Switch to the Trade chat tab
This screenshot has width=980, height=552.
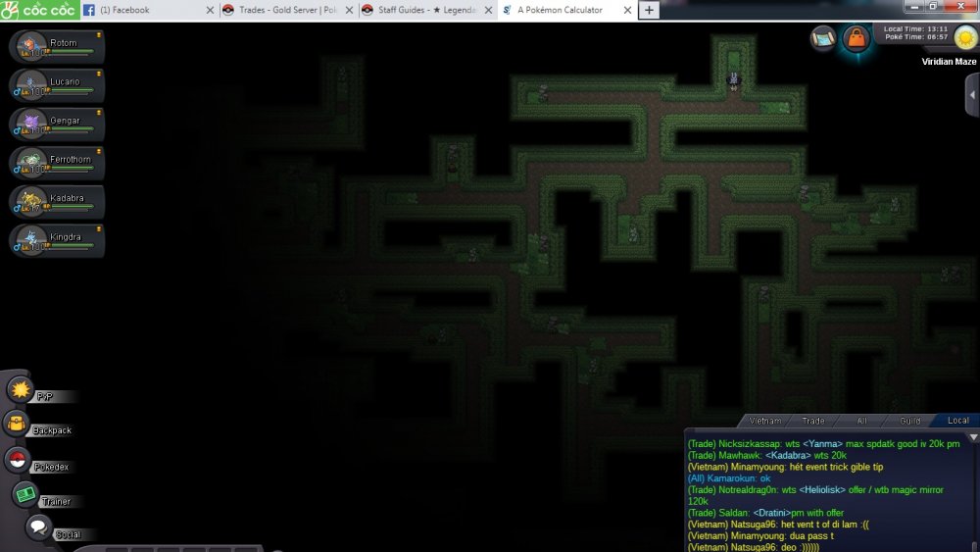812,421
